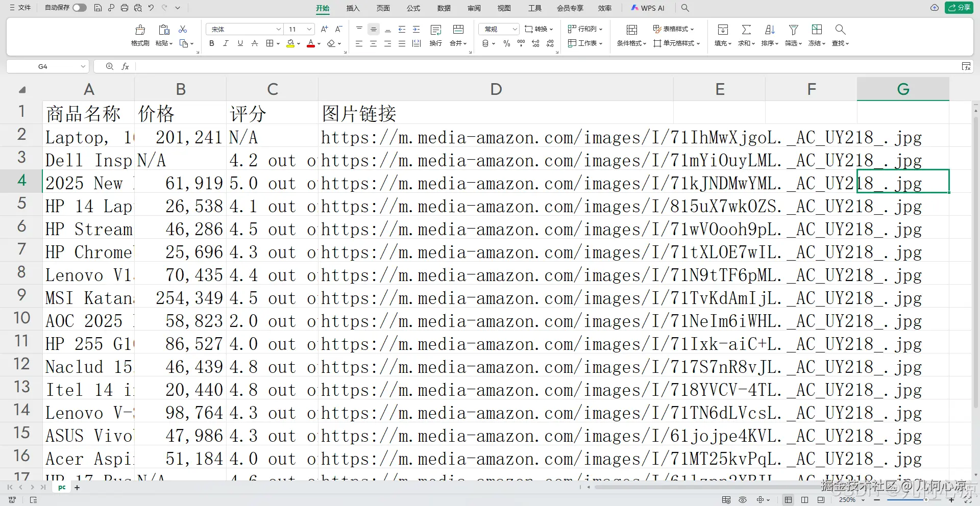Image resolution: width=980 pixels, height=506 pixels.
Task: Click the Conditional Formatting (条件格式) icon
Action: (x=631, y=30)
